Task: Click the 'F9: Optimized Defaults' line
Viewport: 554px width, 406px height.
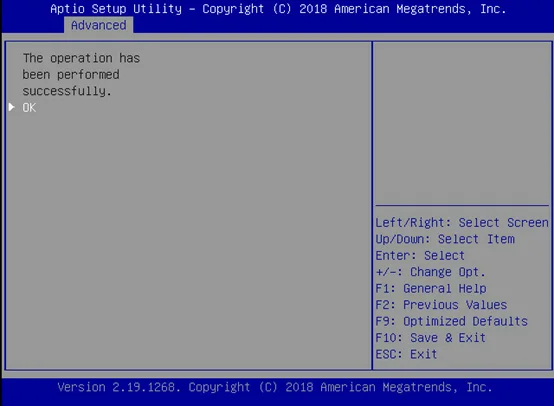Action: 452,321
